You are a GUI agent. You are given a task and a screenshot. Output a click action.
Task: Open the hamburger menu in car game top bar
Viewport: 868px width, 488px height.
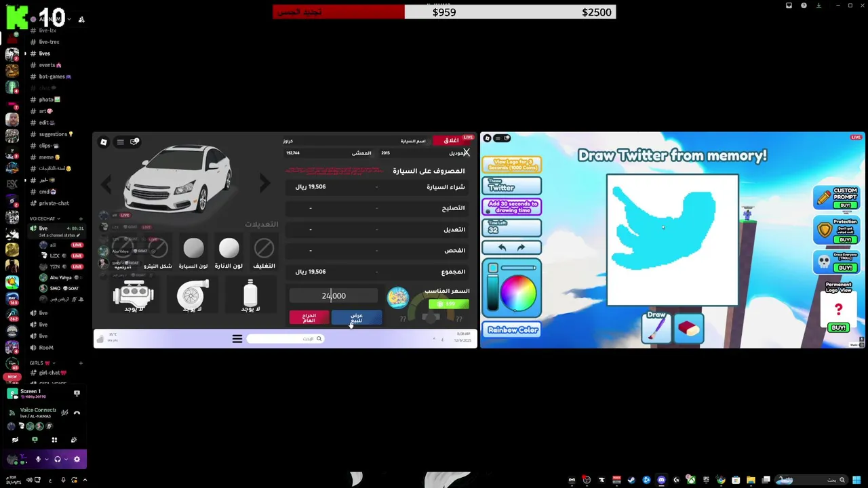(x=120, y=142)
